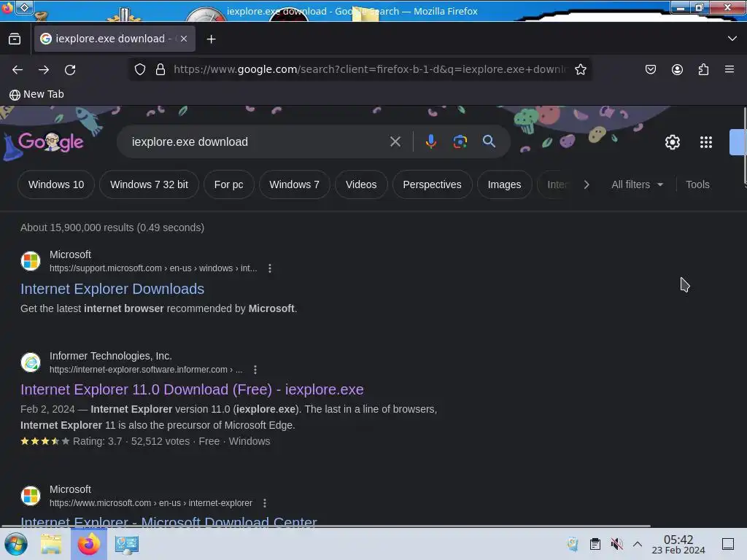Open the search Tools options
747x560 pixels.
697,184
